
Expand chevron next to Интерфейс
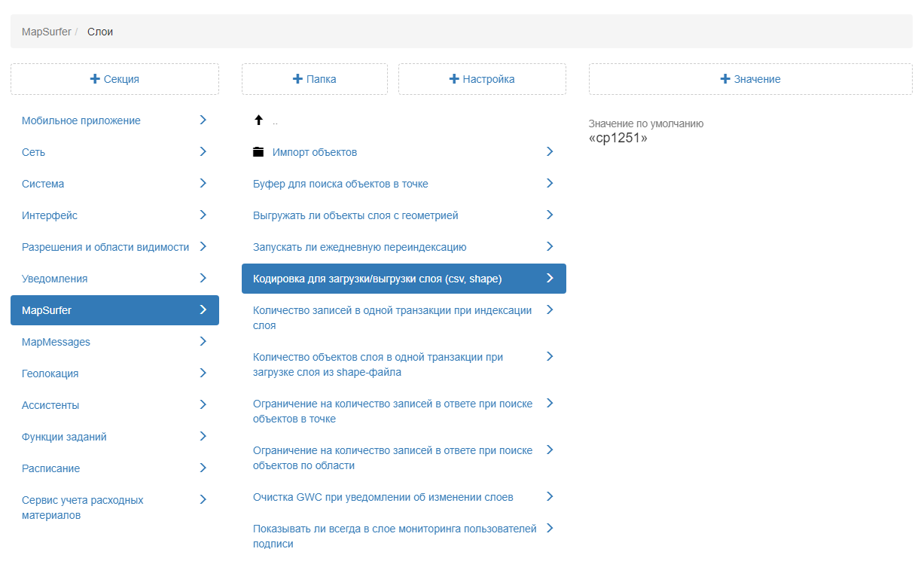203,215
